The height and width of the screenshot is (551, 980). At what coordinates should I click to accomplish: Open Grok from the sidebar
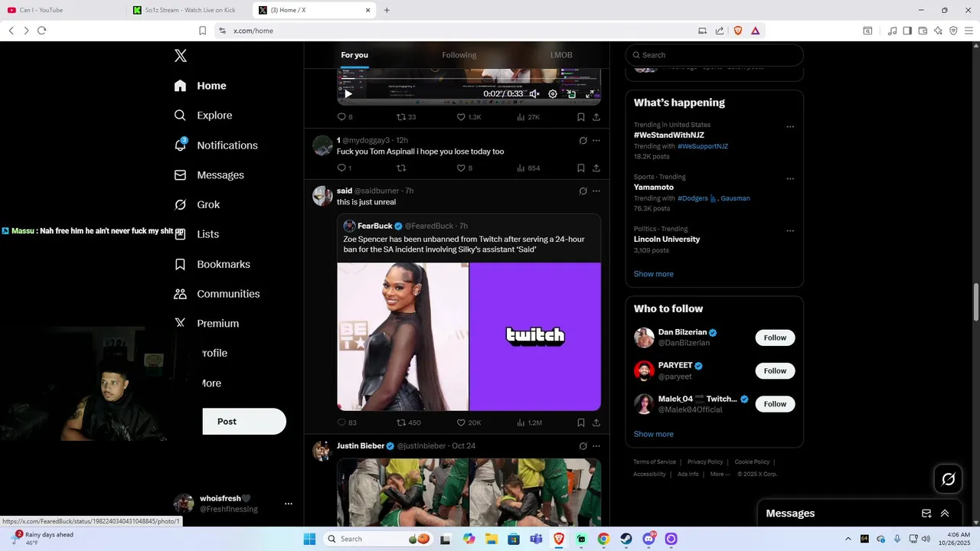tap(198, 205)
